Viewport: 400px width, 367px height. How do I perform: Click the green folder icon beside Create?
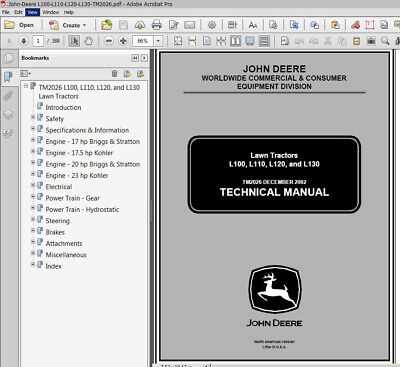(106, 25)
